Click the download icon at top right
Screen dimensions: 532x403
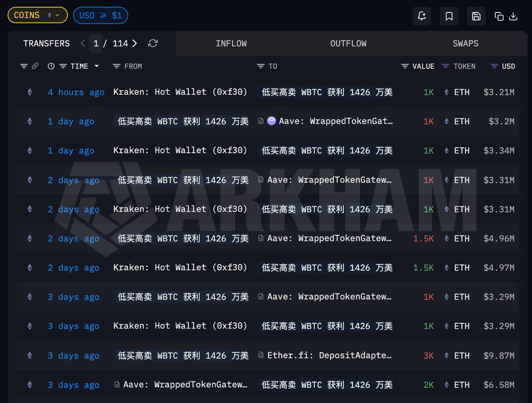513,16
